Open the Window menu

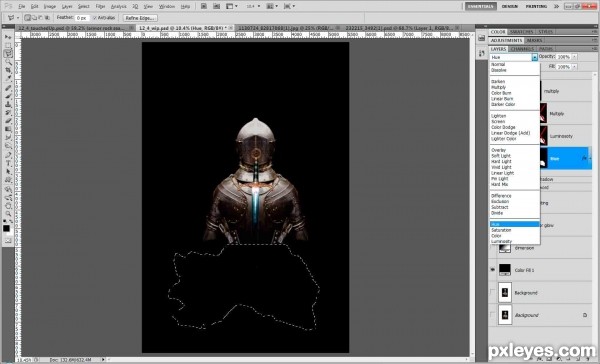[x=166, y=7]
